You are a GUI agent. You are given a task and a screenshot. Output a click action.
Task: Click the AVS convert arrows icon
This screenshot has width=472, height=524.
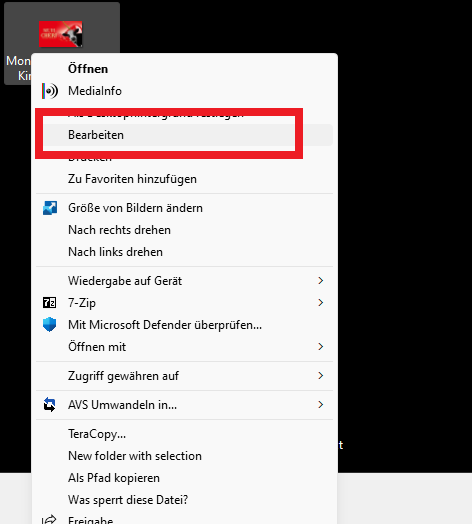coord(49,405)
